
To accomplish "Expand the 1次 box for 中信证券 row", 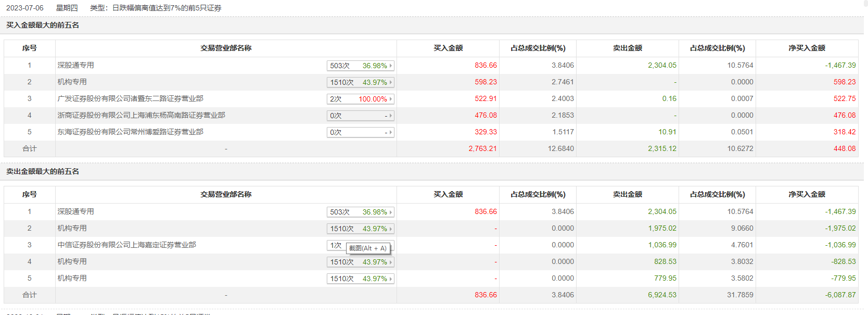I will [336, 245].
